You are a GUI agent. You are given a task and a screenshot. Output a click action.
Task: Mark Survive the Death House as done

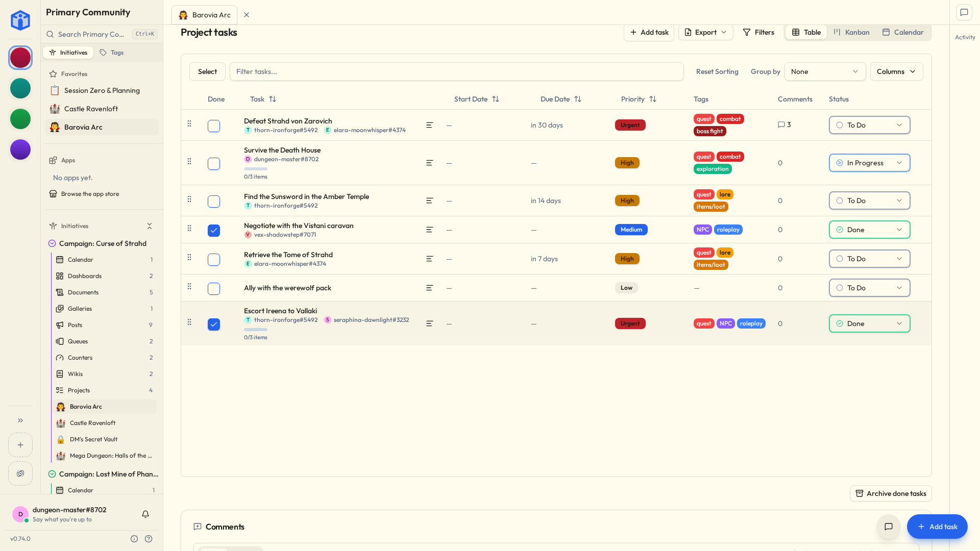pos(214,164)
